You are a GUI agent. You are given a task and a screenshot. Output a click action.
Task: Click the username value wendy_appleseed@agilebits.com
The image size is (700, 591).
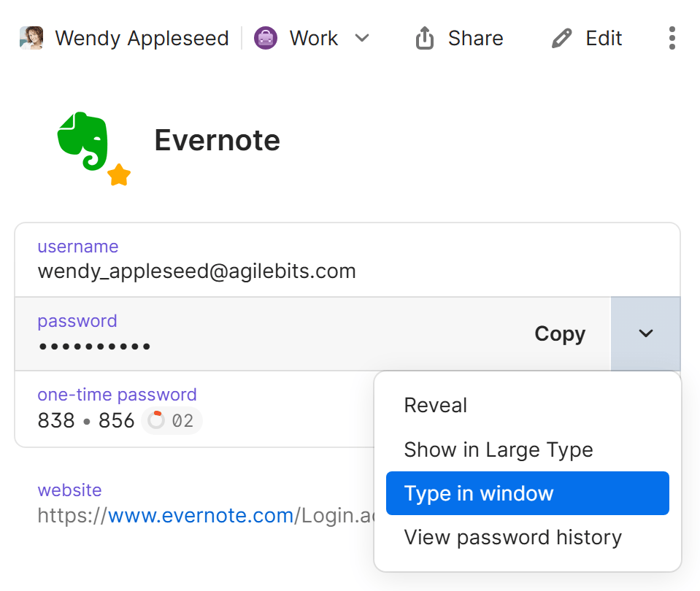[197, 271]
